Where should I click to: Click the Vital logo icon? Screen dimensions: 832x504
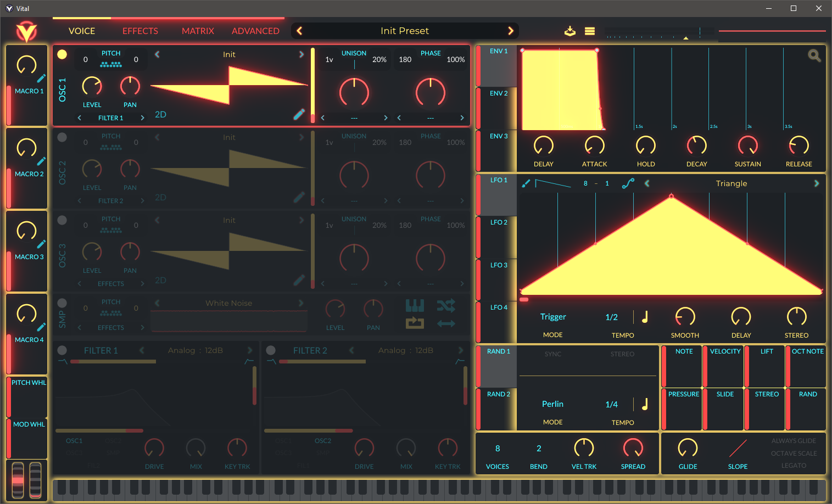coord(26,32)
